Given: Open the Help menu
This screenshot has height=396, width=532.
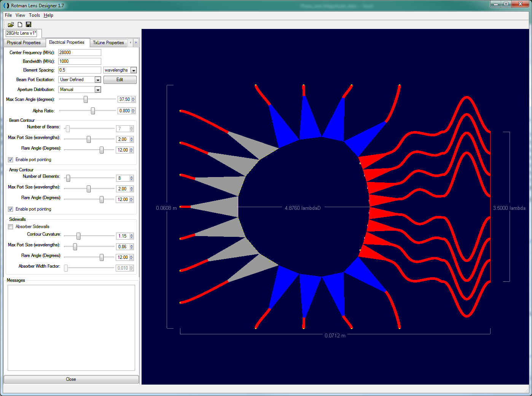Looking at the screenshot, I should click(48, 15).
